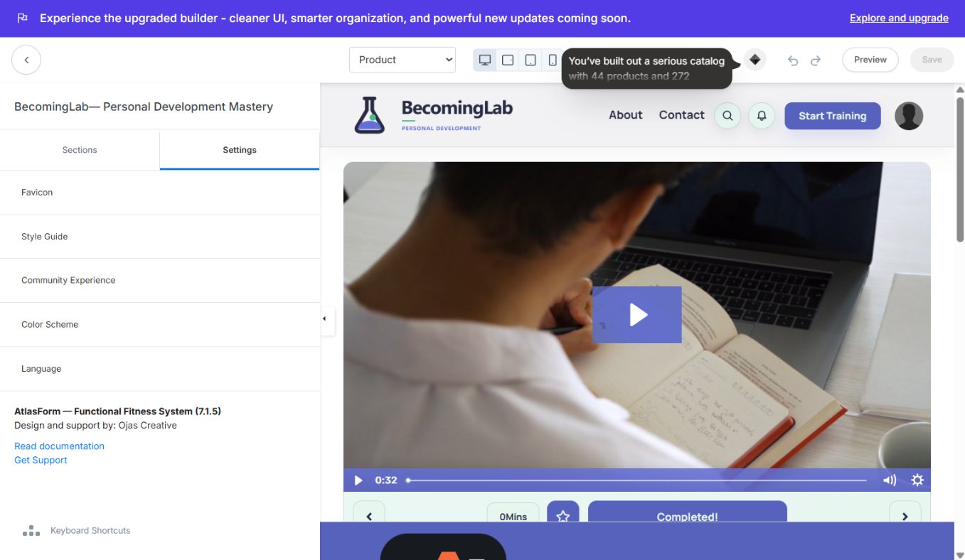
Task: Select the Settings tab
Action: point(240,150)
